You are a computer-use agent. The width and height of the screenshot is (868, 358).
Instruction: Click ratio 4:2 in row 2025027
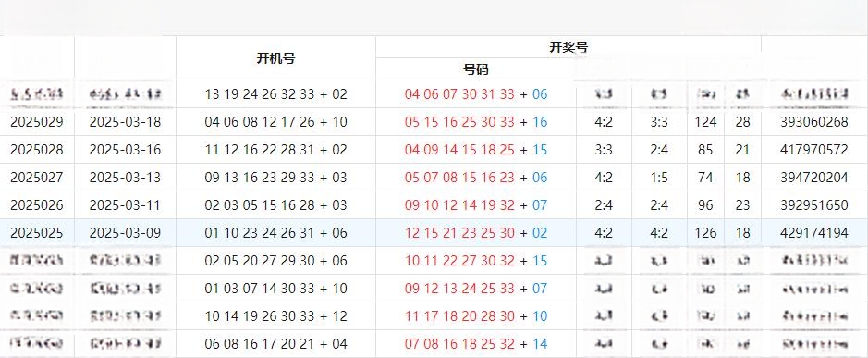[x=604, y=178]
